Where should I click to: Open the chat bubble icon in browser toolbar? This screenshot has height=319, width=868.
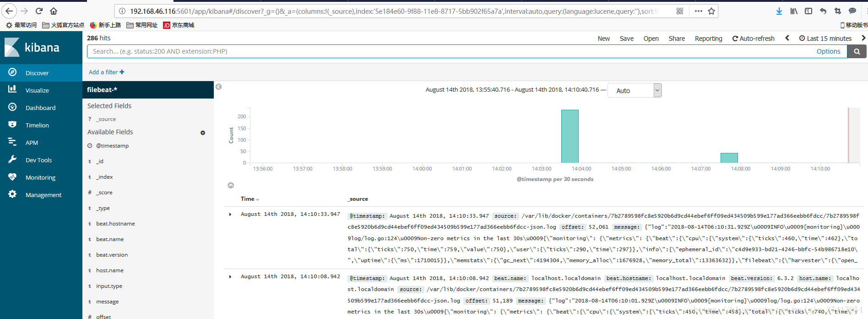click(852, 11)
